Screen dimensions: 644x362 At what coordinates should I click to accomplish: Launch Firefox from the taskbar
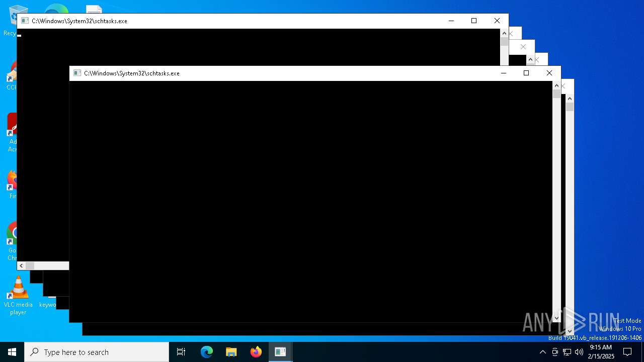(256, 352)
